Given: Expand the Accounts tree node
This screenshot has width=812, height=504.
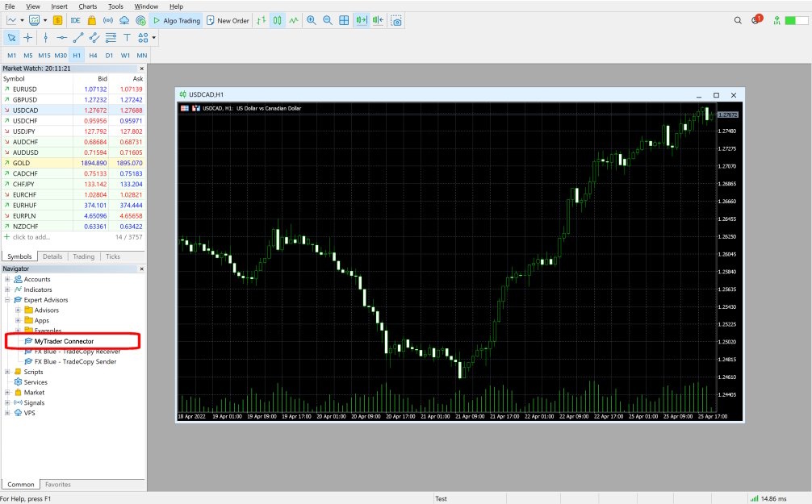Looking at the screenshot, I should pyautogui.click(x=7, y=279).
